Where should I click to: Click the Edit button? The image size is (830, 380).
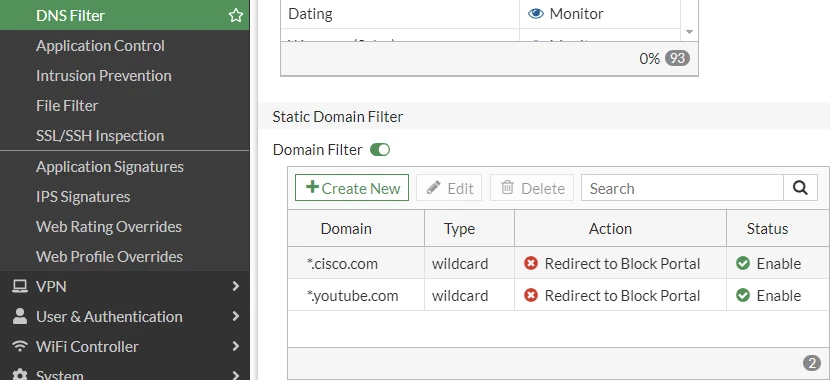point(449,188)
